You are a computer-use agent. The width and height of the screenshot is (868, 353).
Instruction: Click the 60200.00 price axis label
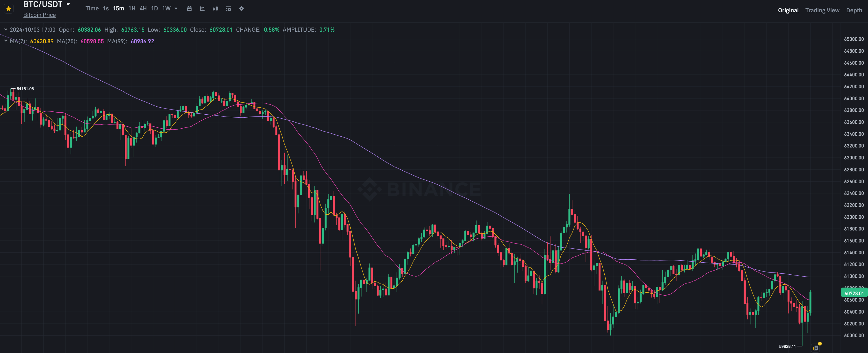[x=854, y=324]
